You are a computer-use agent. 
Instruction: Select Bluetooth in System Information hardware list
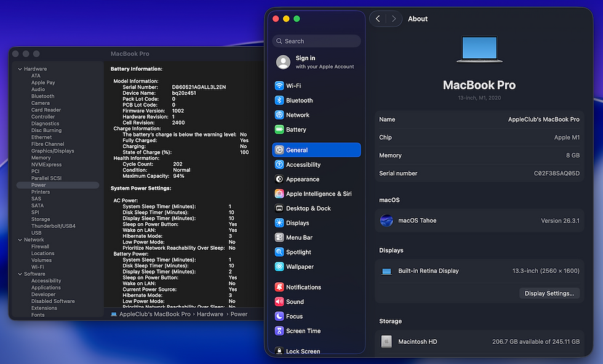point(42,97)
